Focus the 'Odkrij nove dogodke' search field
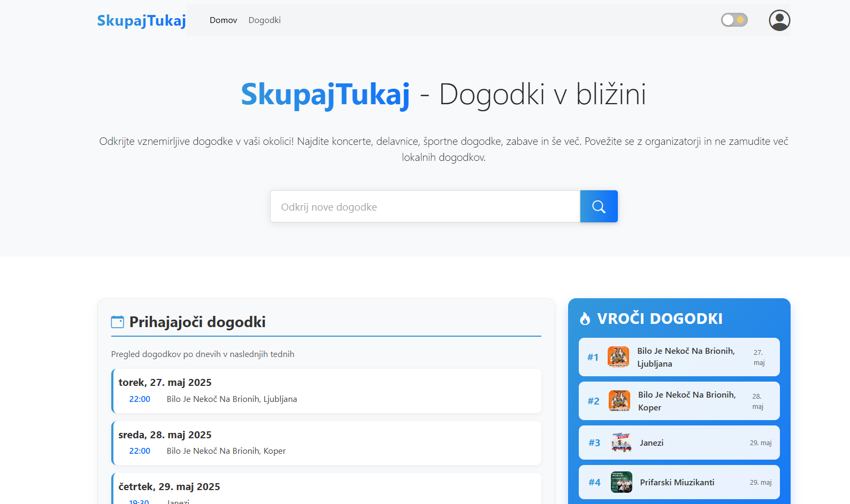 [425, 207]
